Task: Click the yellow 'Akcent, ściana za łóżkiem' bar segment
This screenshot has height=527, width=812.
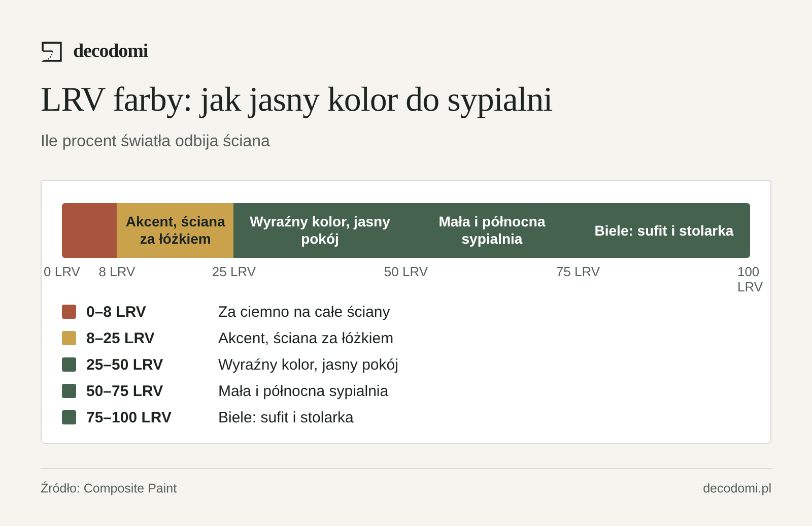Action: click(x=175, y=230)
